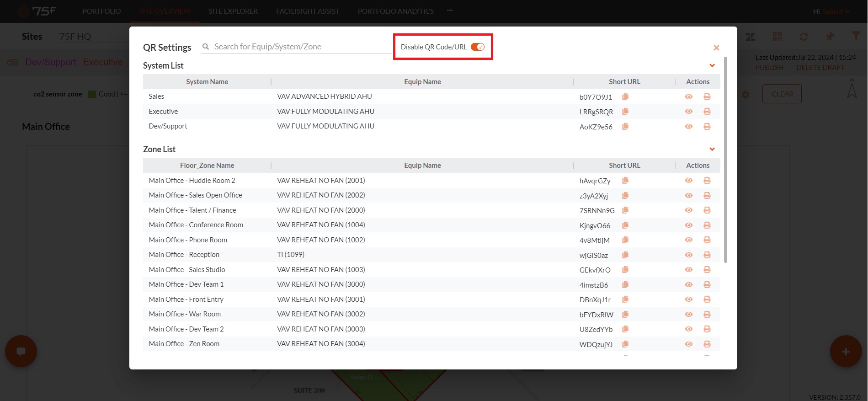
Task: Print QR code for Sales Open Office
Action: coord(707,195)
